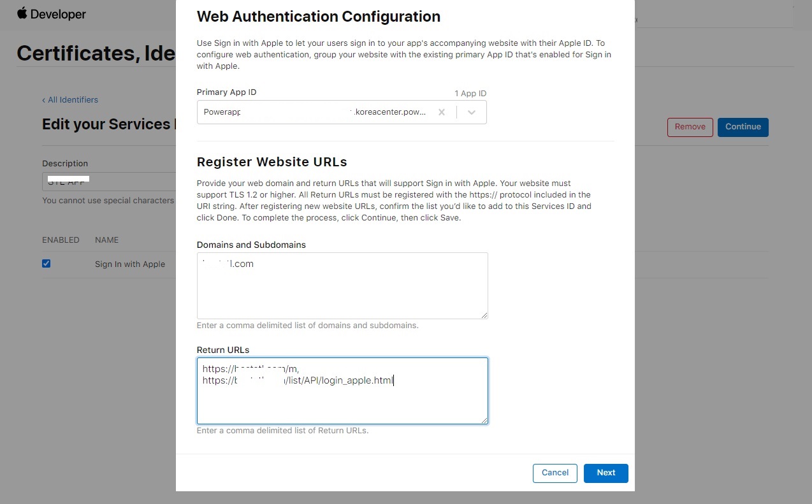812x504 pixels.
Task: Click the NAME column header
Action: pyautogui.click(x=107, y=240)
